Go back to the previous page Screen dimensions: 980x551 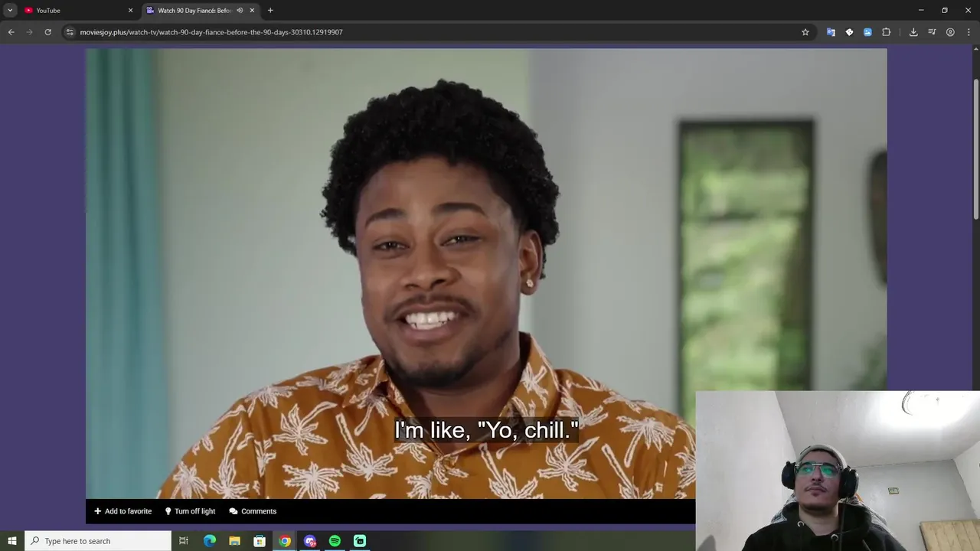click(11, 32)
